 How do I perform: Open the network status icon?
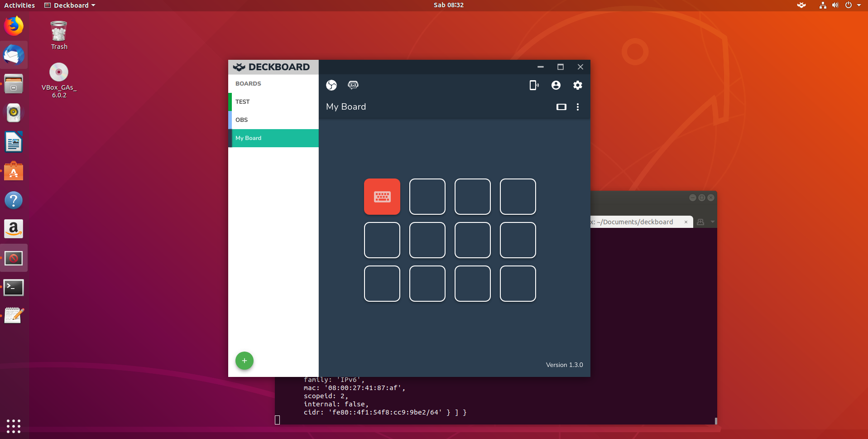pos(823,5)
